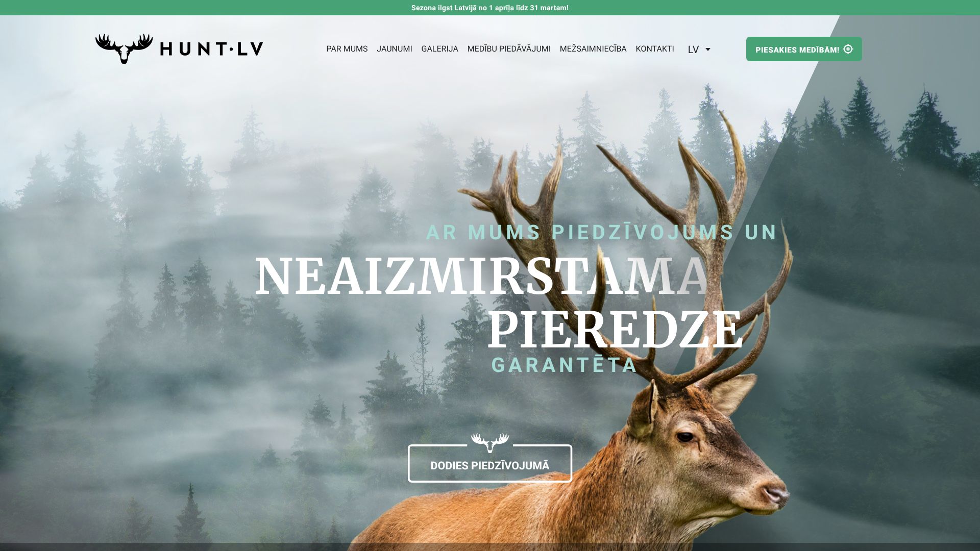Image resolution: width=980 pixels, height=551 pixels.
Task: Click the AR MUMS PIEDZĪVOJUMS UN tagline
Action: point(601,232)
